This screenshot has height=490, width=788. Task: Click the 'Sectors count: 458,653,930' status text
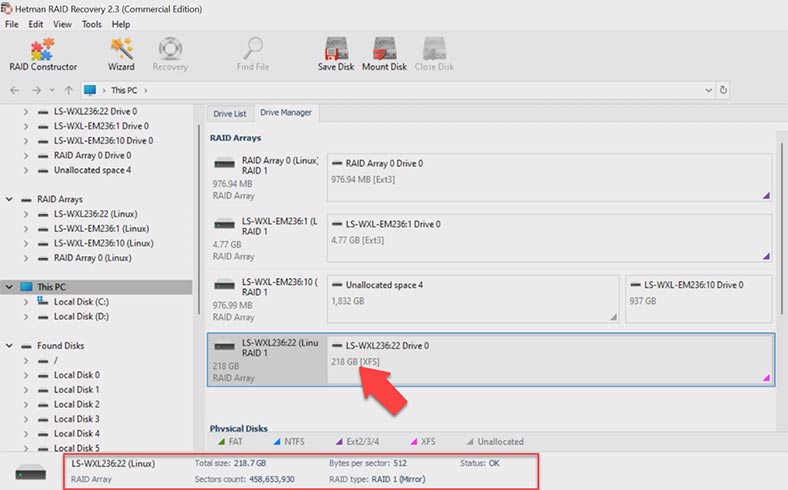pos(245,479)
